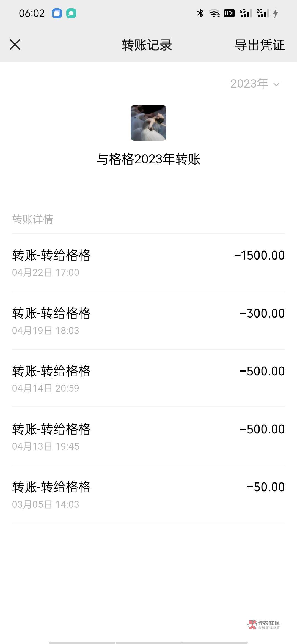Tap the green notification app icon
The image size is (297, 644).
71,13
